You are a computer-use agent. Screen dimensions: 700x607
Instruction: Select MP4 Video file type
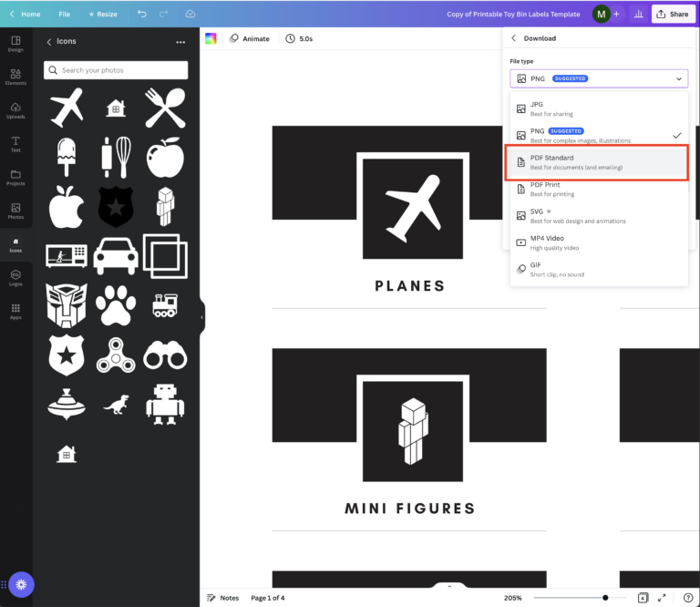pos(598,242)
